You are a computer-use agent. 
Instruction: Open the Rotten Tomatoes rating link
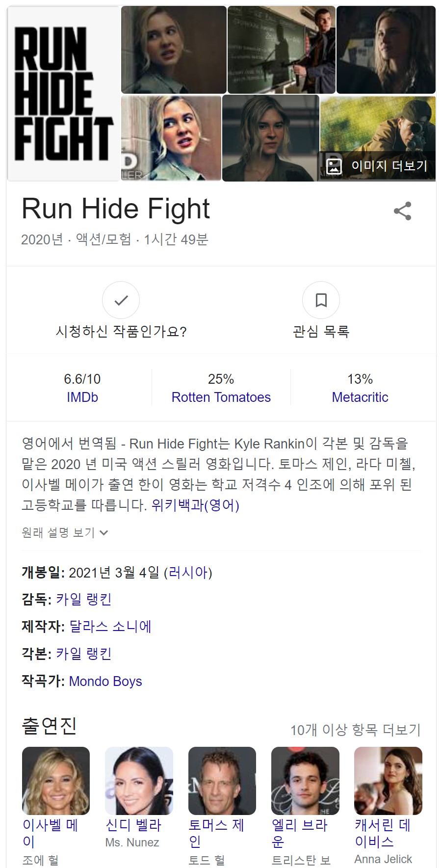(221, 397)
